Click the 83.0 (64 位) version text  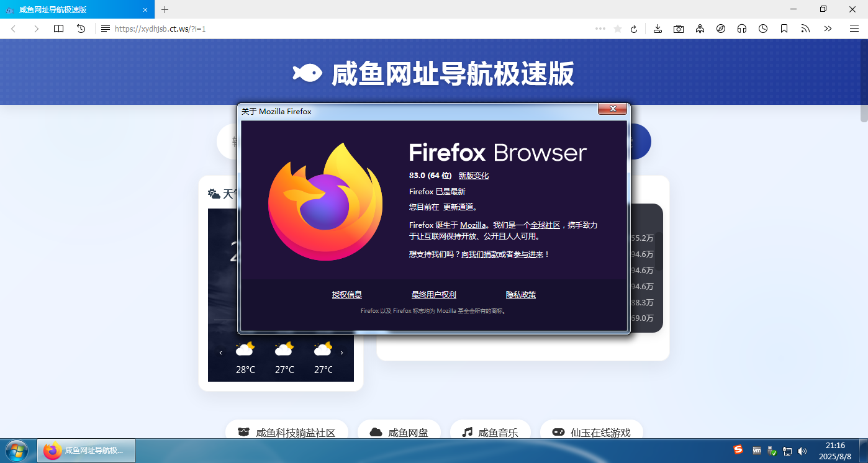pos(430,176)
